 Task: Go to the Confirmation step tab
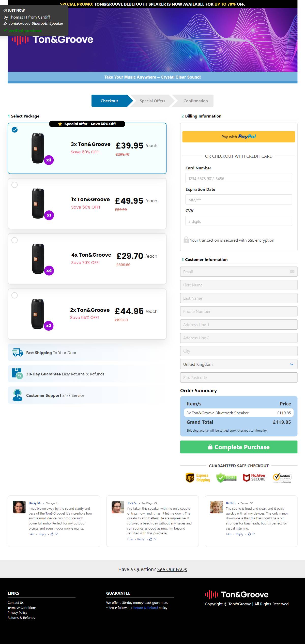click(x=195, y=101)
